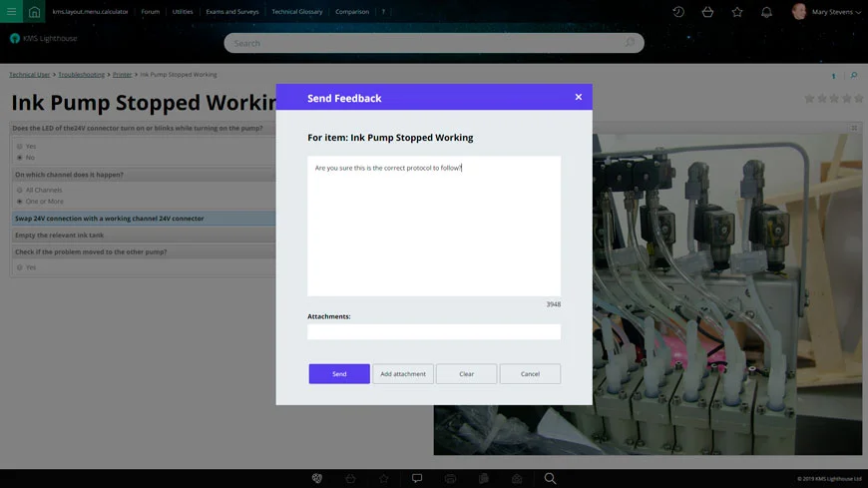Select the One or More option
The width and height of the screenshot is (868, 488).
19,201
